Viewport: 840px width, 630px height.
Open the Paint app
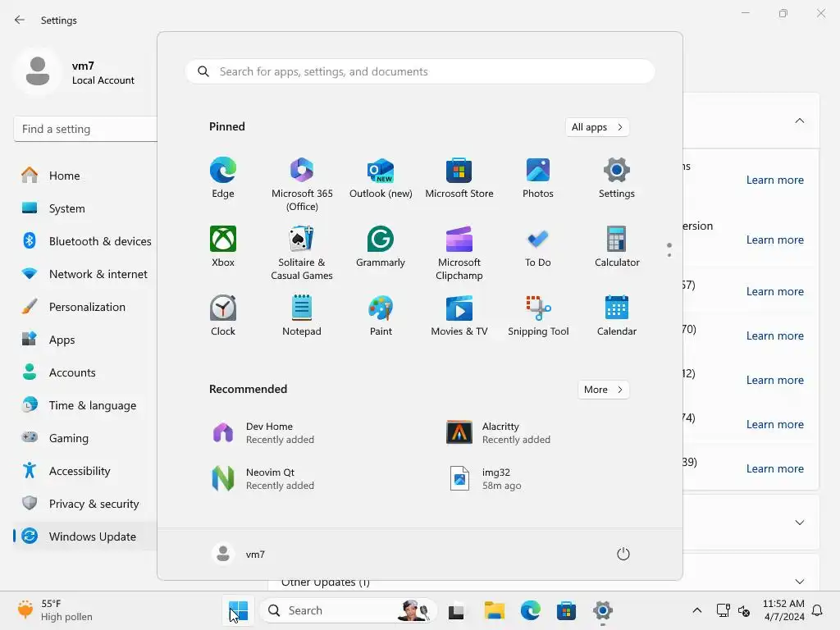click(381, 316)
